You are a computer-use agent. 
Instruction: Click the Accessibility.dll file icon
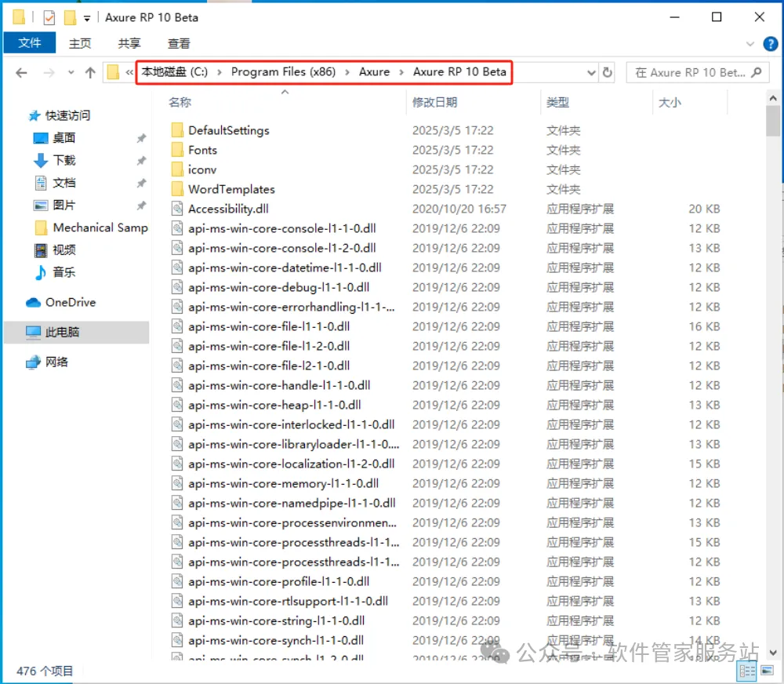click(x=177, y=209)
